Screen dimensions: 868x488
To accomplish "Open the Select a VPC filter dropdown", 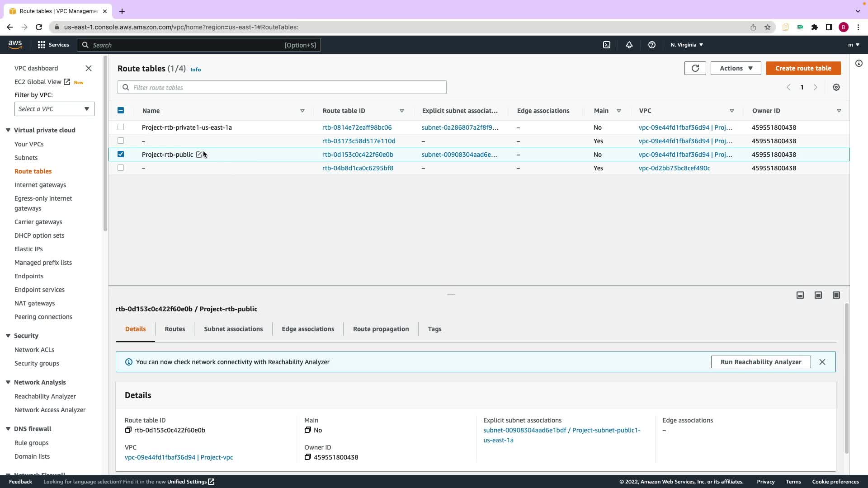I will coord(54,109).
